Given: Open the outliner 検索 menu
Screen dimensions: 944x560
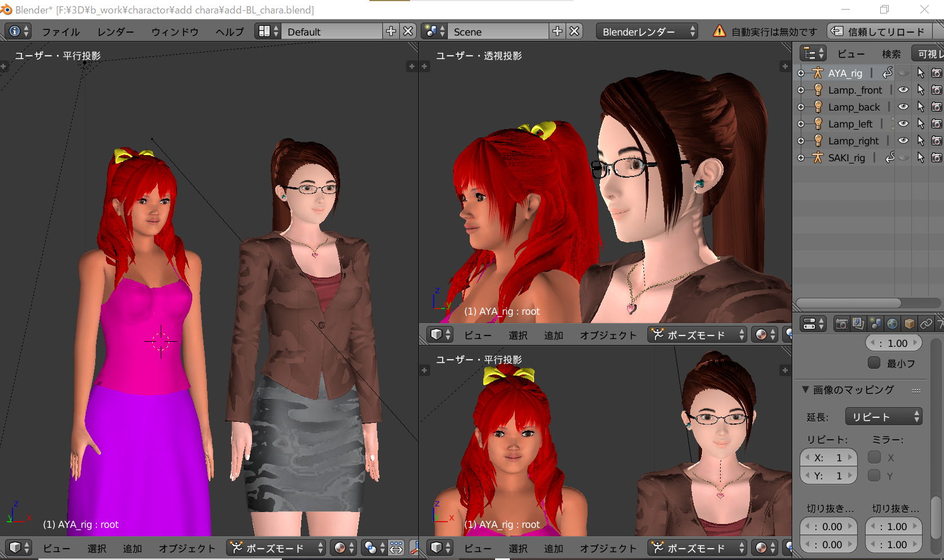Looking at the screenshot, I should (x=891, y=54).
